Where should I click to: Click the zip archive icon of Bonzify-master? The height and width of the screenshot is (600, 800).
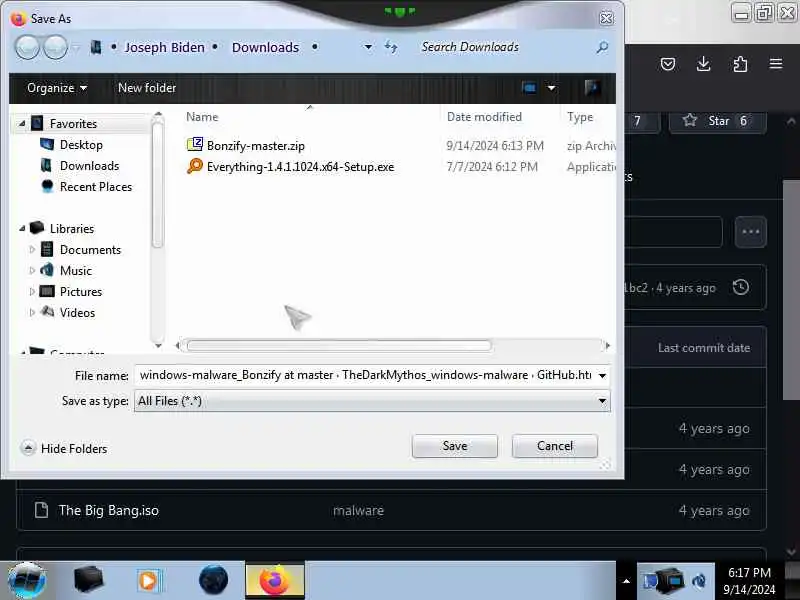195,145
